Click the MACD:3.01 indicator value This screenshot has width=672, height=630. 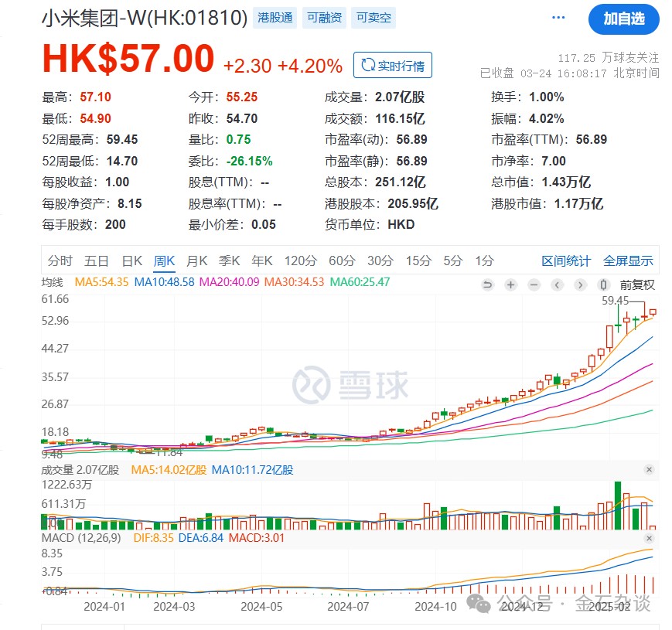coord(257,538)
